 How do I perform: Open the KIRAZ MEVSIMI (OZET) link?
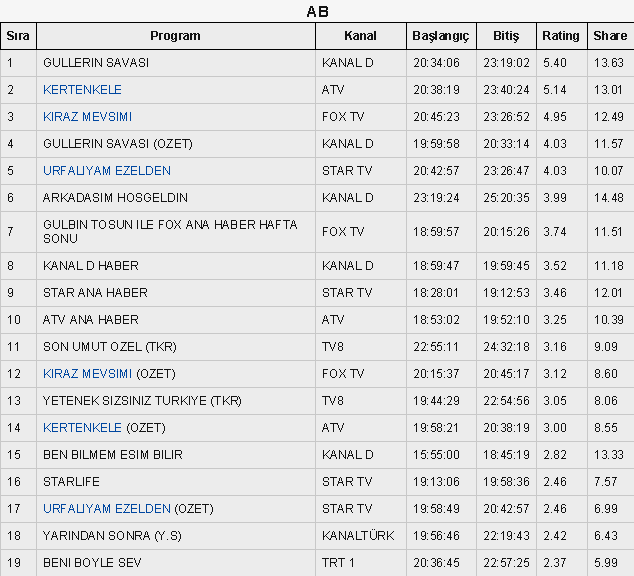click(87, 373)
